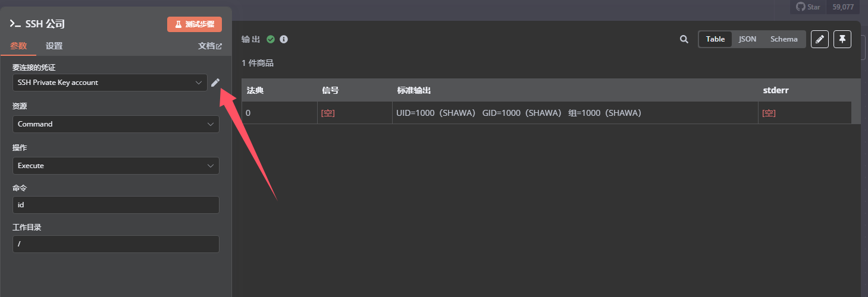Switch output view to JSON
This screenshot has width=868, height=297.
pyautogui.click(x=747, y=39)
